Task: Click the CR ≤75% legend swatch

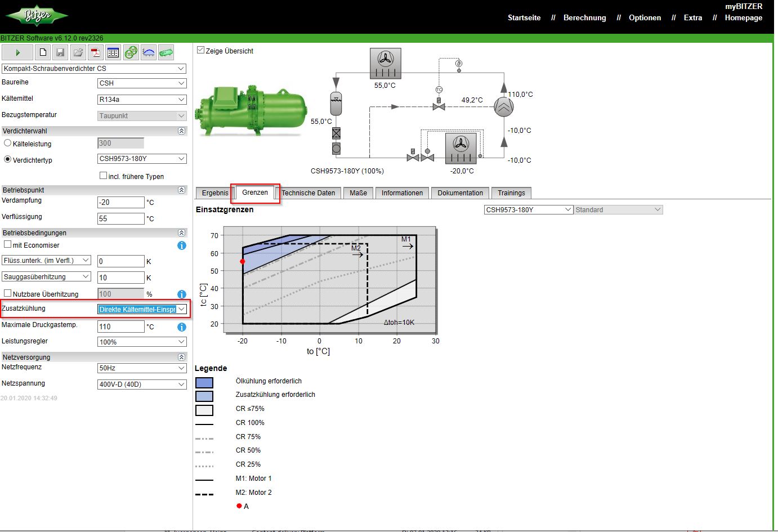Action: point(204,410)
